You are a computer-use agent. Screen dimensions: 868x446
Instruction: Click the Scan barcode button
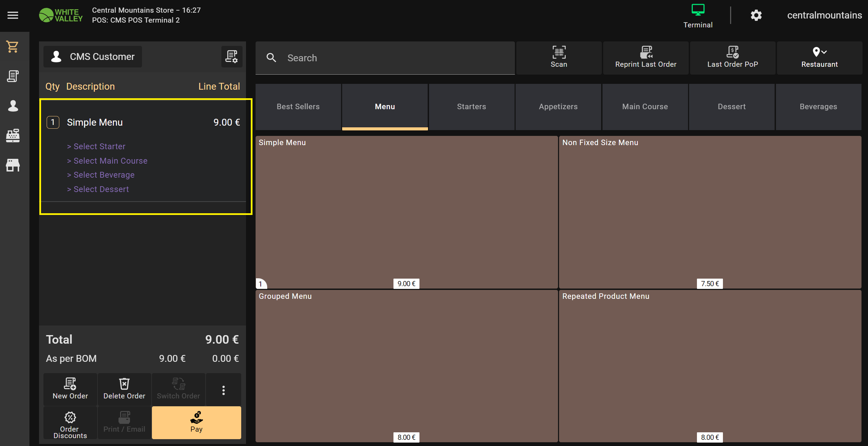click(x=559, y=58)
